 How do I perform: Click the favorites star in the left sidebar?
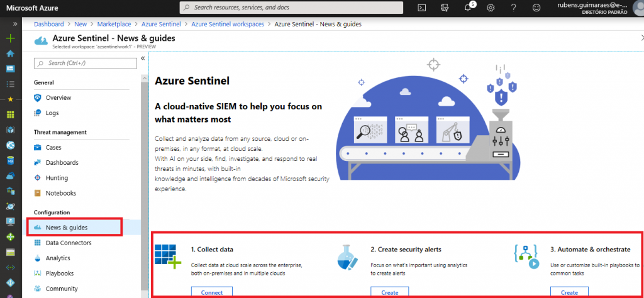point(10,99)
